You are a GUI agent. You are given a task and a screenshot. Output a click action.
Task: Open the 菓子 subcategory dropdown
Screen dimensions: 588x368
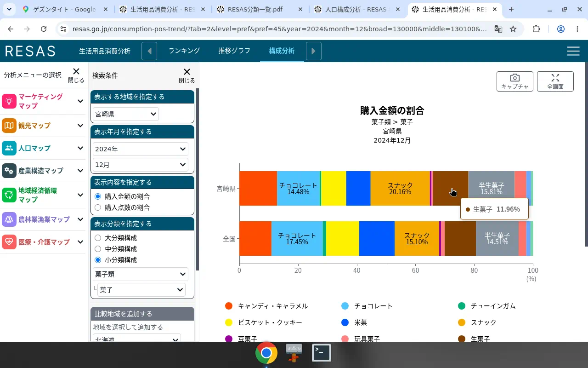(141, 290)
